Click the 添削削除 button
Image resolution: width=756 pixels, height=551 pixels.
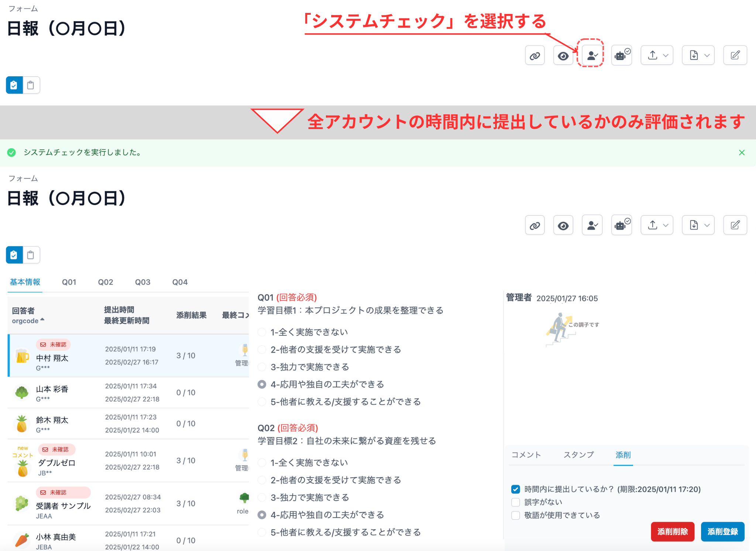pyautogui.click(x=673, y=531)
